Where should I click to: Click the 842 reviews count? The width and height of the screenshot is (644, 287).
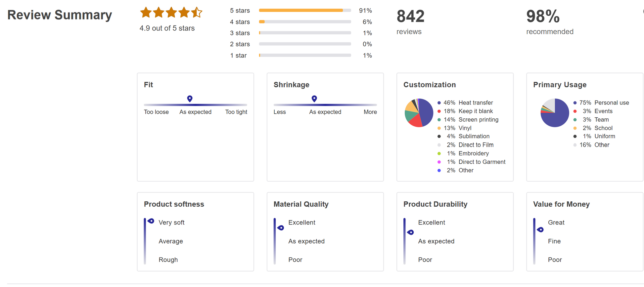tap(410, 17)
